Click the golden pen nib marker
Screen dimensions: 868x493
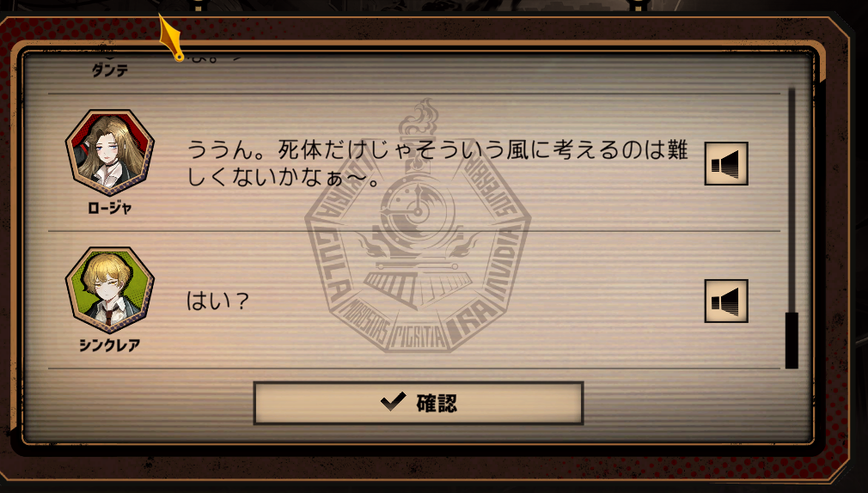[171, 38]
